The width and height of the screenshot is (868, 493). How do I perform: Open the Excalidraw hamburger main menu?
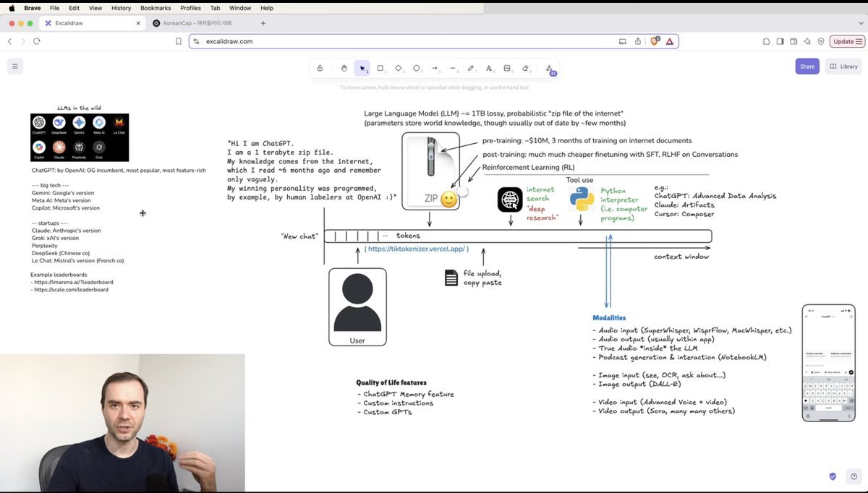(x=14, y=67)
